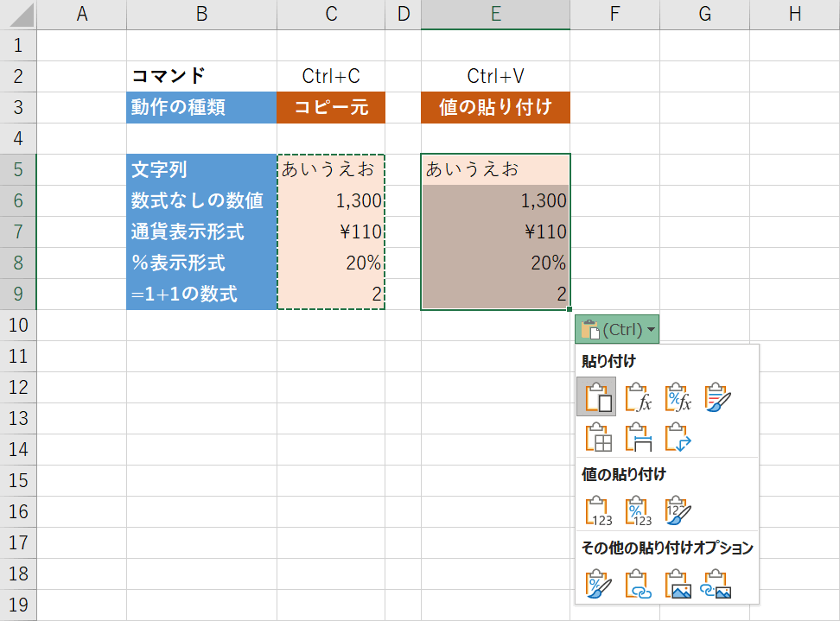This screenshot has height=621, width=840.
Task: Click the Values (123) paste icon
Action: [596, 510]
